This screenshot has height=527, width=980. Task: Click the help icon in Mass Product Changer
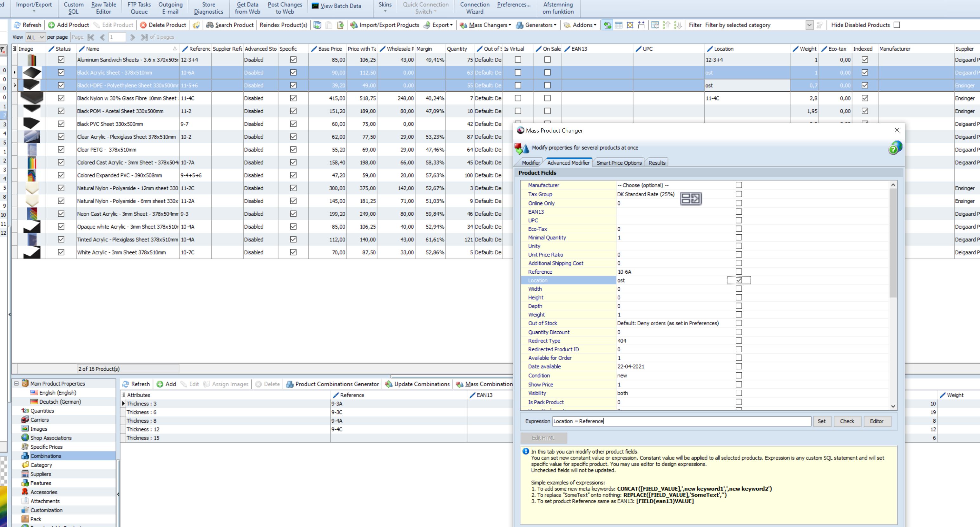click(x=894, y=148)
